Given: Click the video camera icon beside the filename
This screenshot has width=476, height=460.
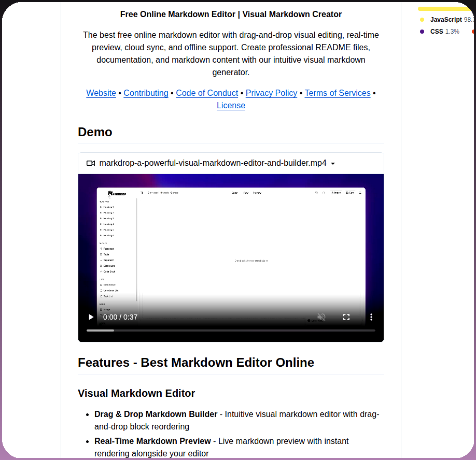Looking at the screenshot, I should click(x=91, y=163).
